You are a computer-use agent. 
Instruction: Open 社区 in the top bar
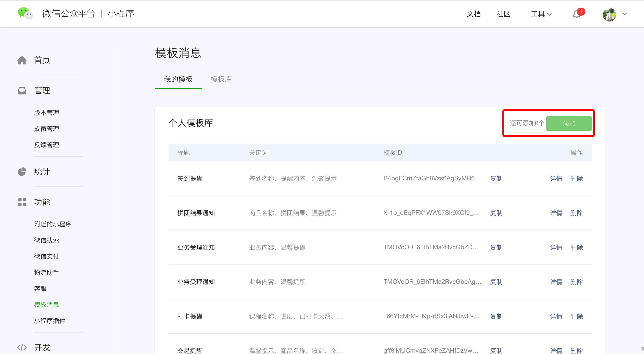(503, 14)
